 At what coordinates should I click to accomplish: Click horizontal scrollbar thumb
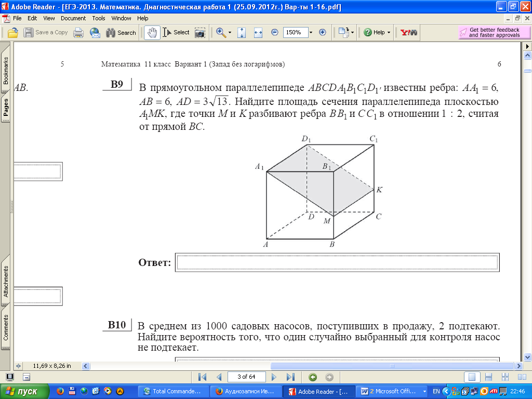coord(392,366)
